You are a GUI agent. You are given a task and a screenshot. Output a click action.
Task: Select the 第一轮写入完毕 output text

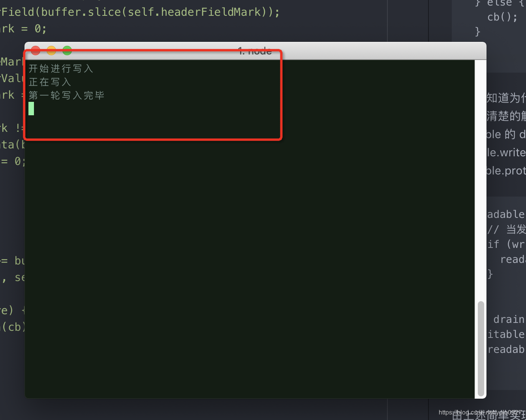(x=66, y=95)
